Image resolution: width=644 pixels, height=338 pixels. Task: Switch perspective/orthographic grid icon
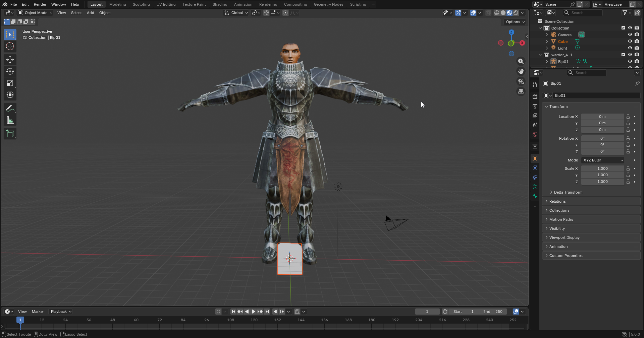coord(521,91)
